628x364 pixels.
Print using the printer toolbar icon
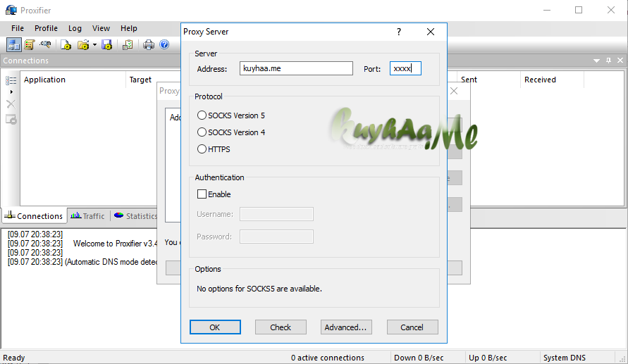149,44
